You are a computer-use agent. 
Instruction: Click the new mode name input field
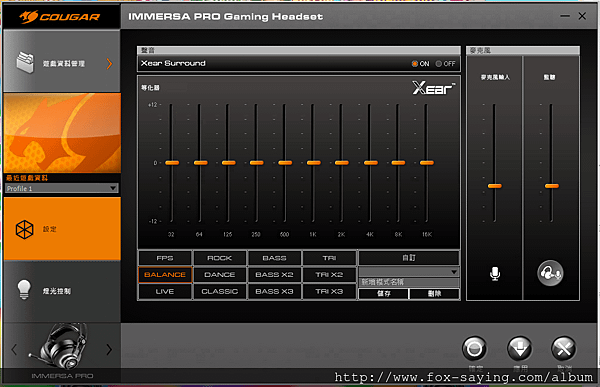click(409, 282)
